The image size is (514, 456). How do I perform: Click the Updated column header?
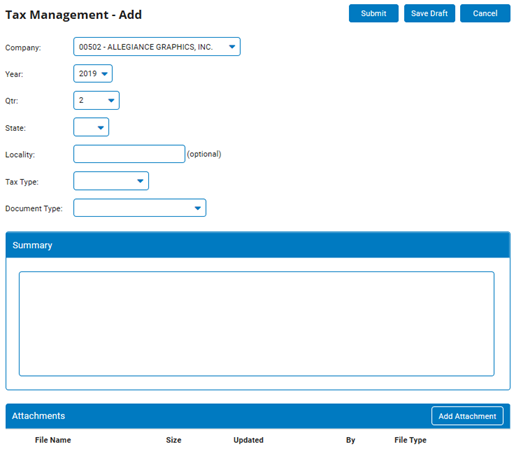point(248,440)
